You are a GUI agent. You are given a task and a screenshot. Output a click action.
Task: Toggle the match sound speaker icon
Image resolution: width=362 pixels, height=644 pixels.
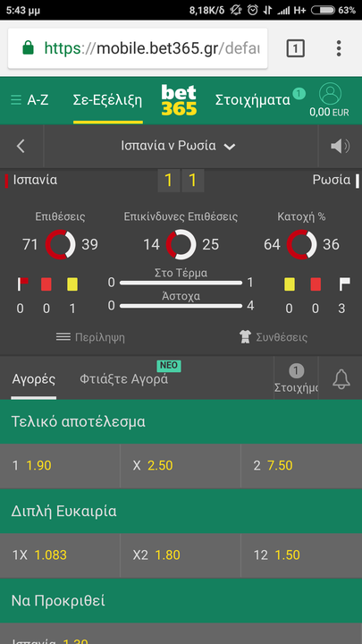tap(340, 146)
